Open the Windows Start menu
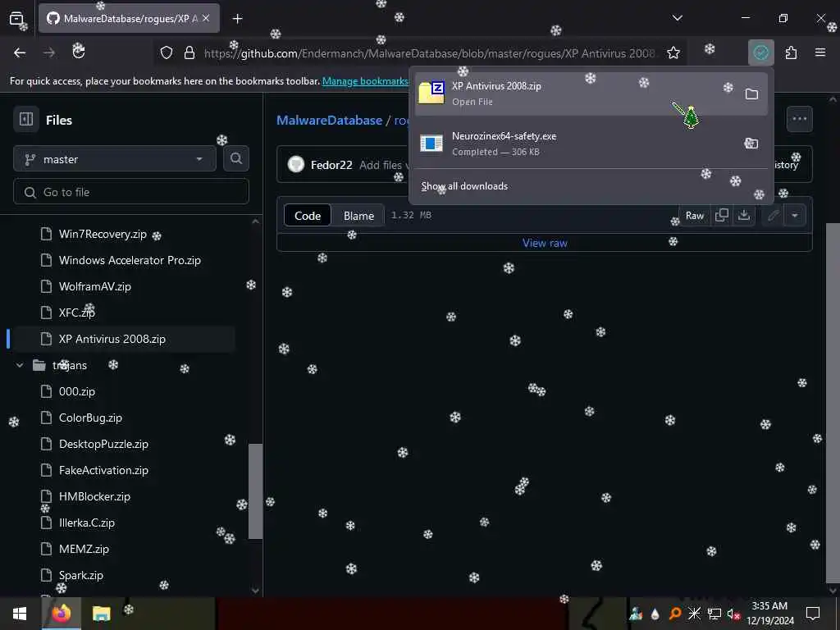The height and width of the screenshot is (630, 840). 20,614
